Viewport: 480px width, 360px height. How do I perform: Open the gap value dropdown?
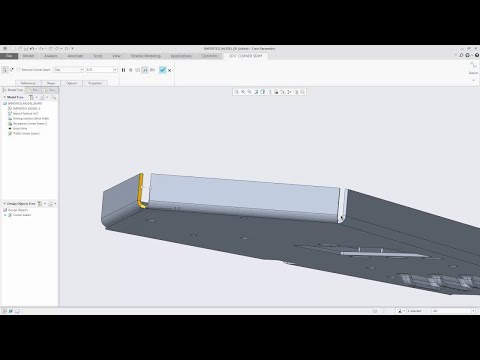pyautogui.click(x=115, y=70)
